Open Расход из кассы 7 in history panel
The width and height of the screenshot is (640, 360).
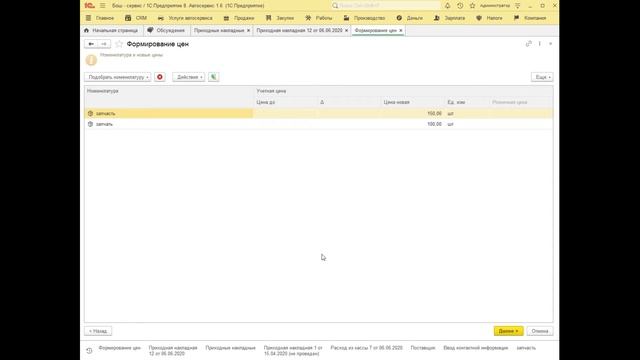pyautogui.click(x=367, y=348)
